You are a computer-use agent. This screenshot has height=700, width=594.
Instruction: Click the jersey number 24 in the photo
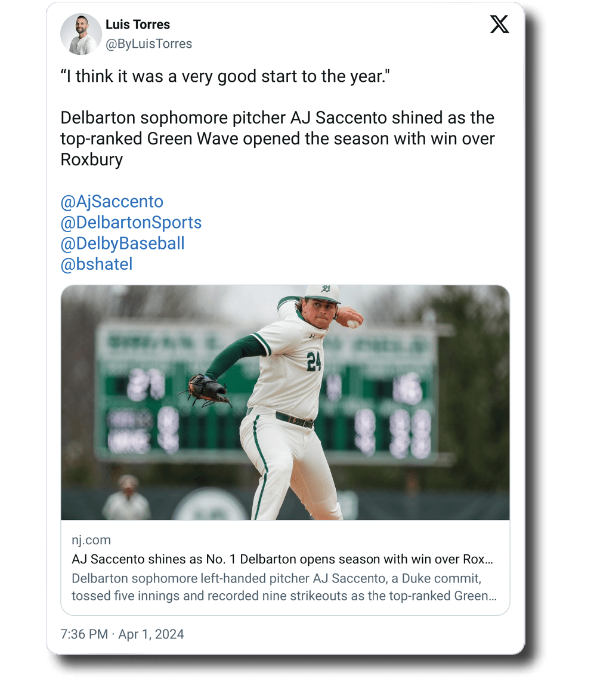pyautogui.click(x=314, y=361)
